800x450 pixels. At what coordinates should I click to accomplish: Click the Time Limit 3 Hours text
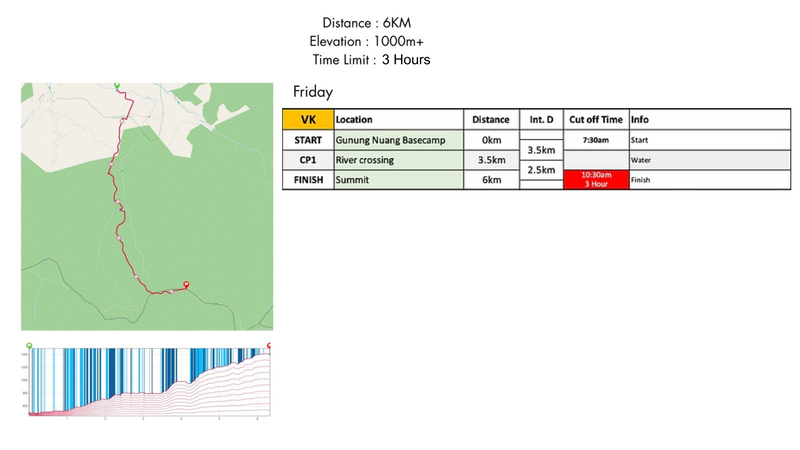[371, 60]
